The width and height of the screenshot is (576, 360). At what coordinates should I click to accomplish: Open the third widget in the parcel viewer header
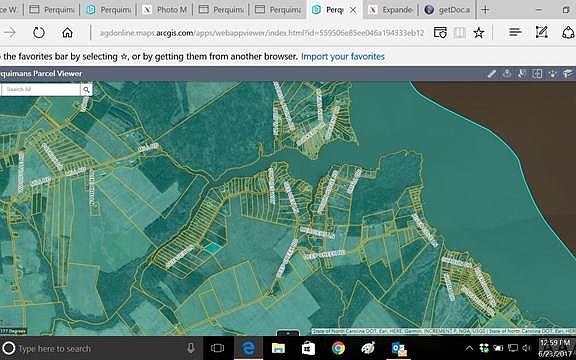(522, 74)
